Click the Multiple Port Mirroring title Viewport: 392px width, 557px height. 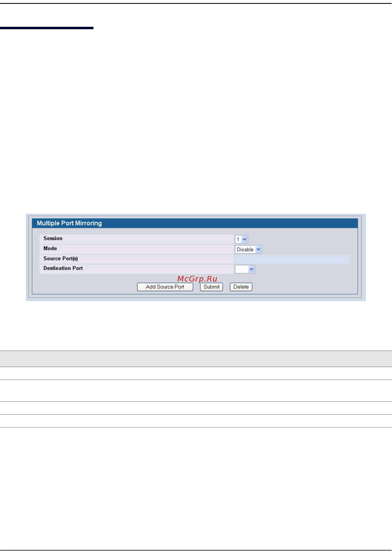[69, 223]
